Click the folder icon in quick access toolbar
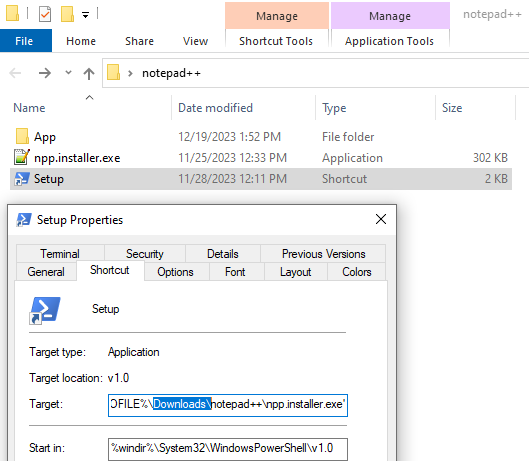The width and height of the screenshot is (529, 461). (x=12, y=13)
